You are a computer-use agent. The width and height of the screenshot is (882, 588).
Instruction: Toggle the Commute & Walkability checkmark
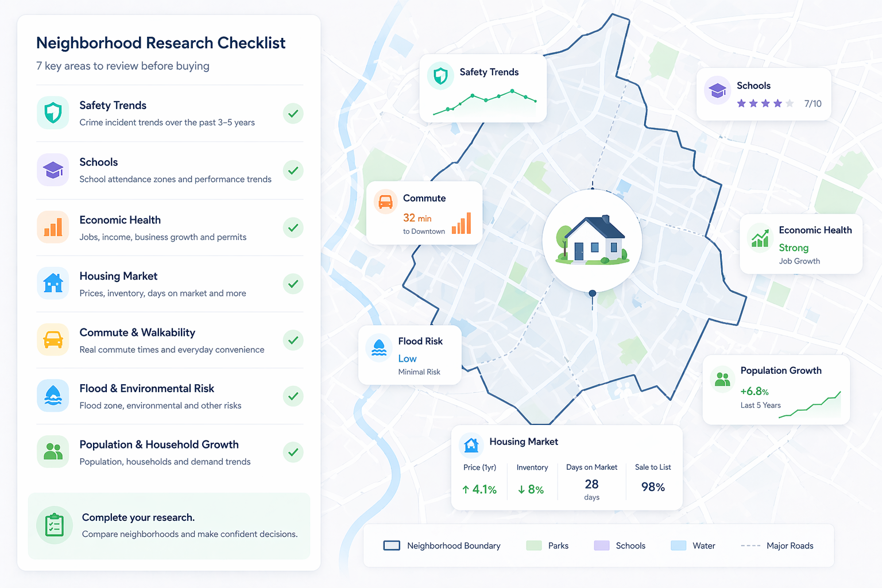click(293, 340)
